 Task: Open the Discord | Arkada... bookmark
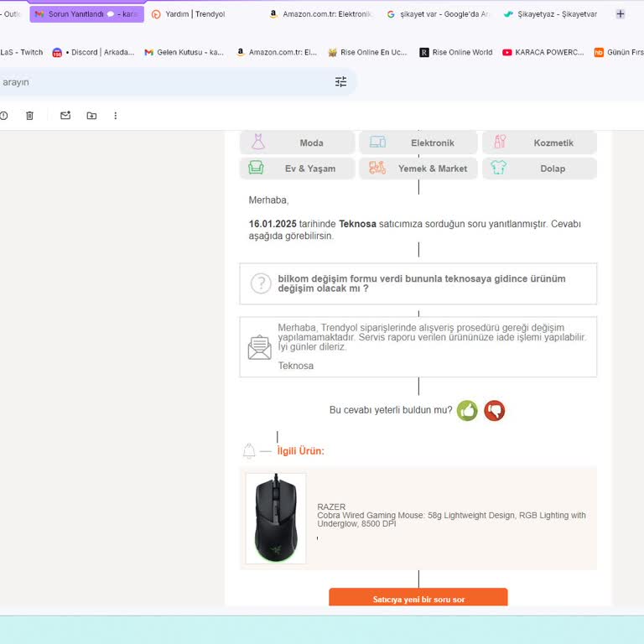pyautogui.click(x=94, y=52)
